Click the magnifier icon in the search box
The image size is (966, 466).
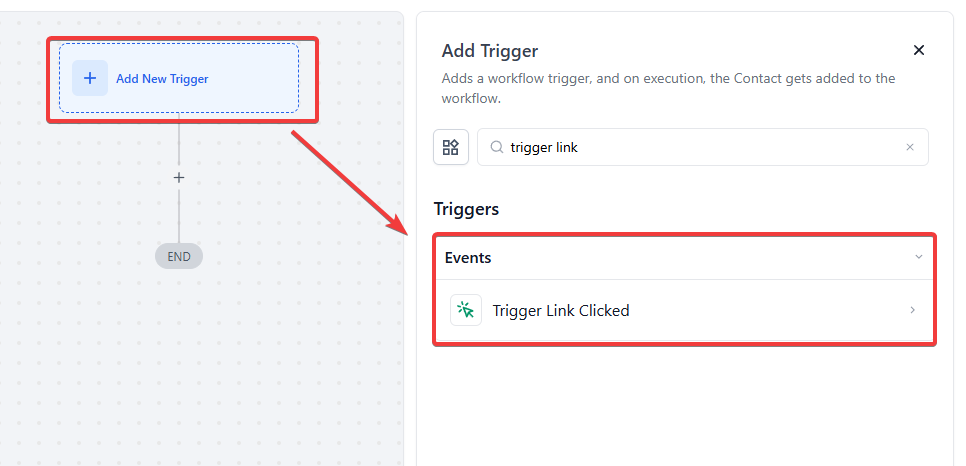(x=496, y=147)
